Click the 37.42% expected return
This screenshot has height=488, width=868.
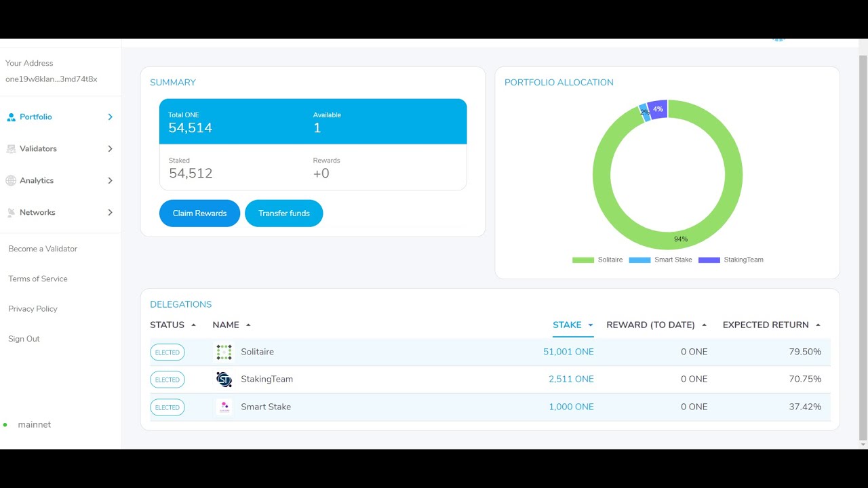(805, 407)
